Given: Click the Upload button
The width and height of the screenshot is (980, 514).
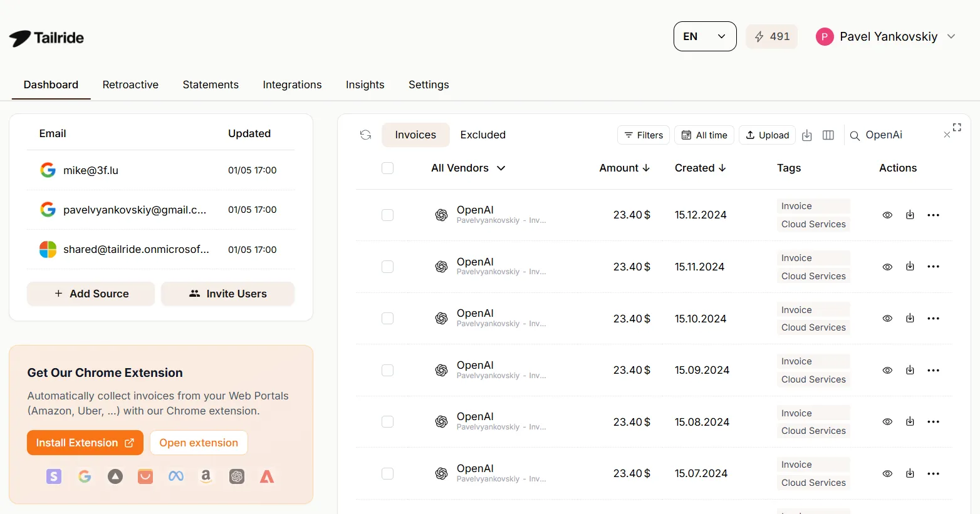Looking at the screenshot, I should pos(768,135).
